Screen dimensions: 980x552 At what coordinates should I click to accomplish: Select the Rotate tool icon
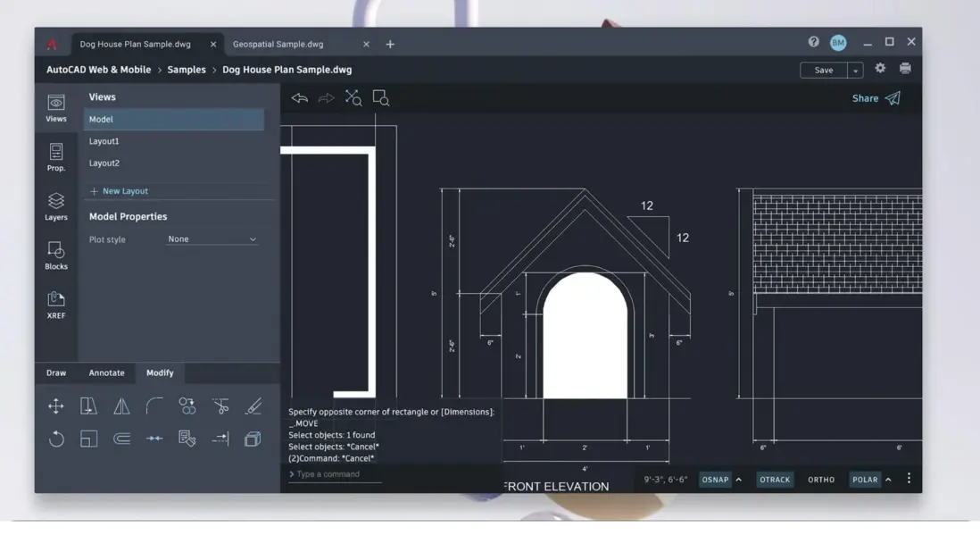(x=56, y=439)
